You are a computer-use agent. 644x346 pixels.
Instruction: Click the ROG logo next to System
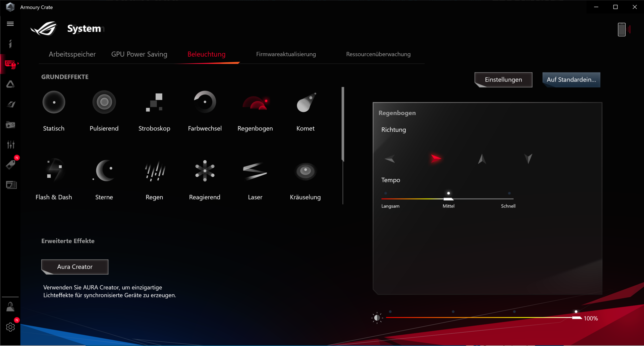pyautogui.click(x=44, y=29)
